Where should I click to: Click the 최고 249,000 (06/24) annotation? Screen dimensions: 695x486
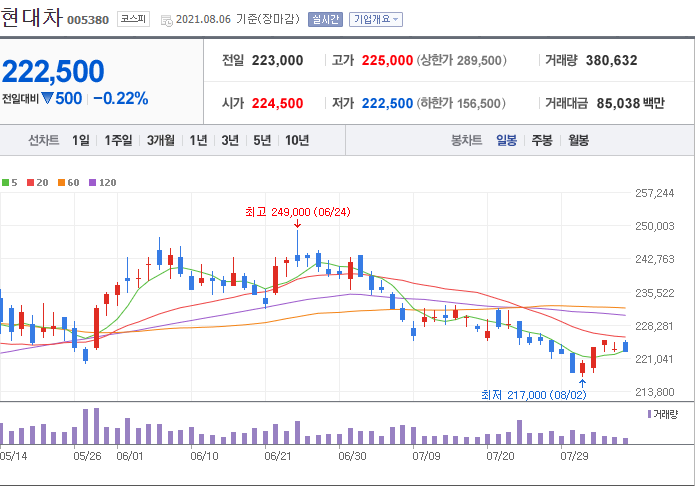[297, 212]
